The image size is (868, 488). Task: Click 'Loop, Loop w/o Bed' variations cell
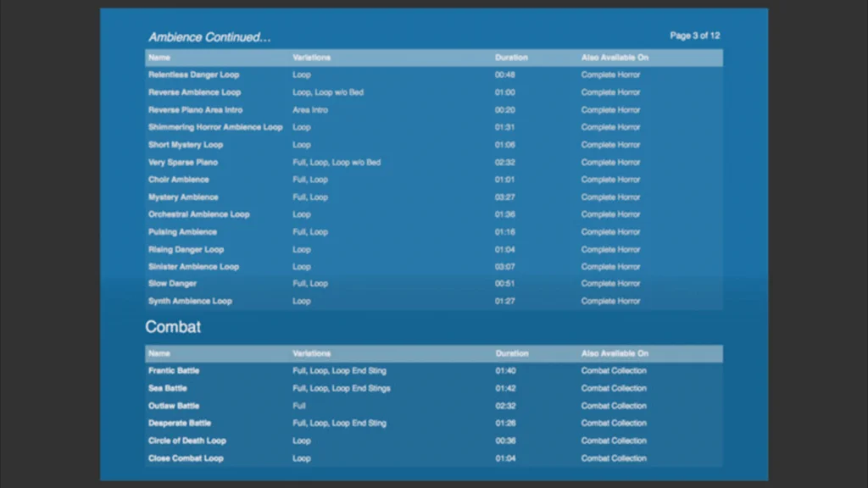click(328, 92)
